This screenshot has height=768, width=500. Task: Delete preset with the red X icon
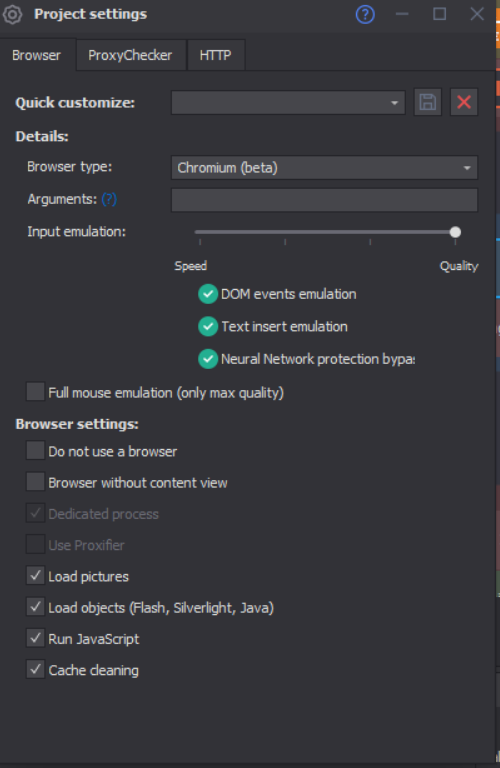tap(464, 102)
